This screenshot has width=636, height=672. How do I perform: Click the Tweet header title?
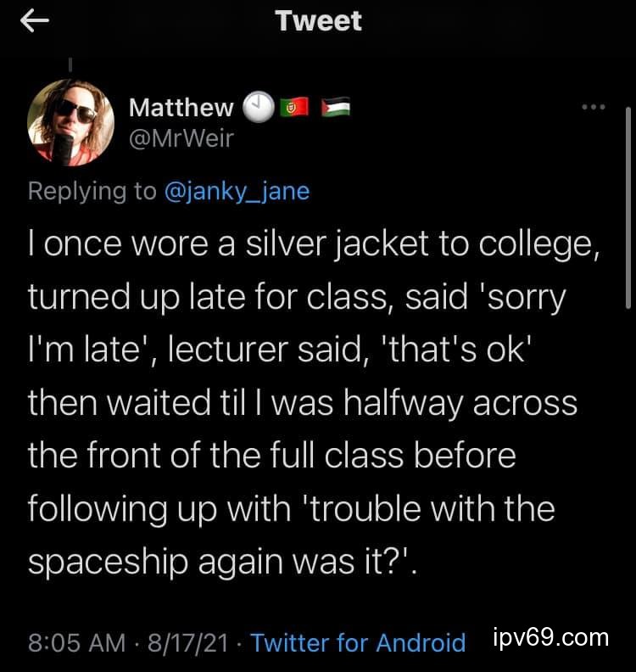(x=318, y=21)
